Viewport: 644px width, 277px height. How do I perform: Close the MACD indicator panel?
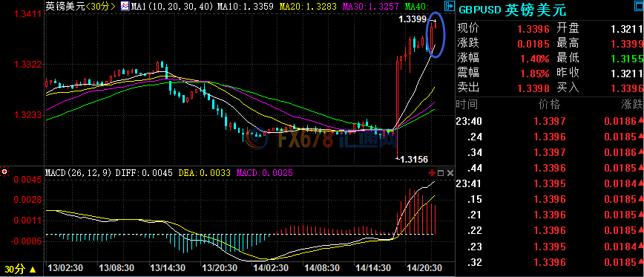450,172
